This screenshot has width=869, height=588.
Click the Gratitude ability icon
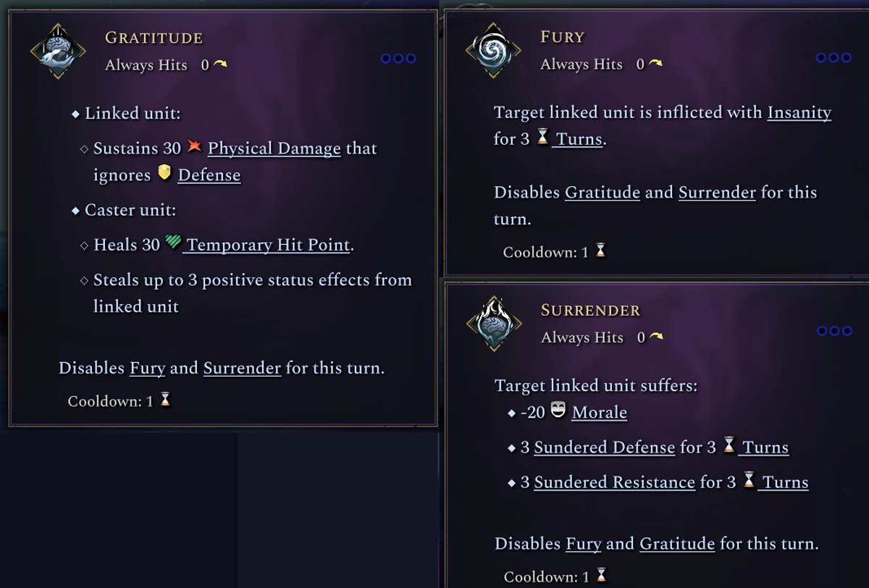pos(58,51)
